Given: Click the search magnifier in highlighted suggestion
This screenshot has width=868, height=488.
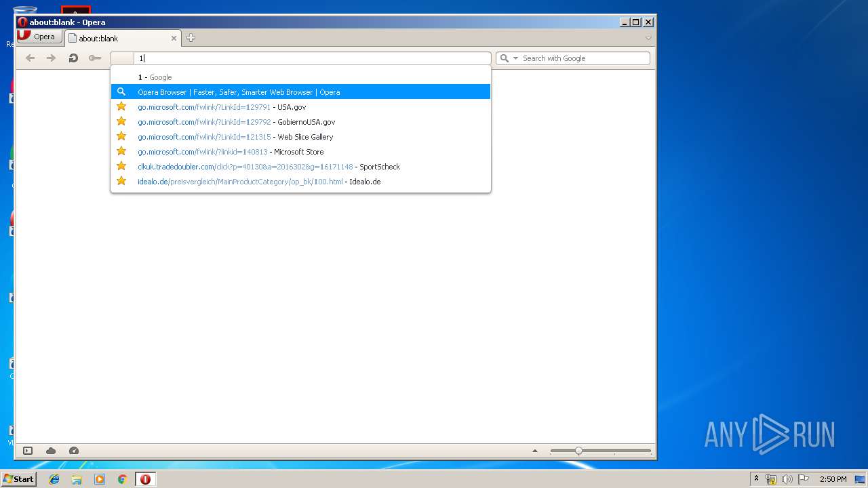Looking at the screenshot, I should pos(121,91).
